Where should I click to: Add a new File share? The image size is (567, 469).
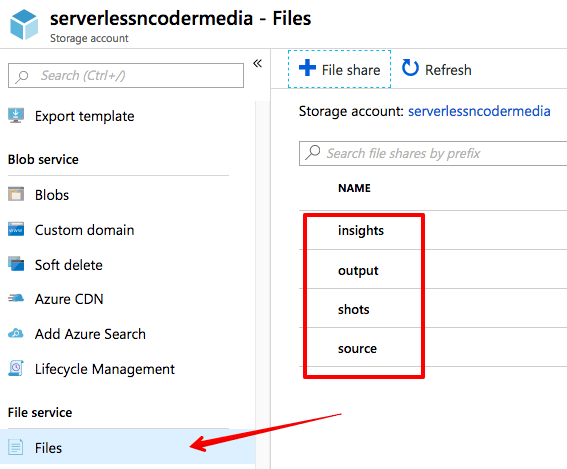(x=339, y=69)
